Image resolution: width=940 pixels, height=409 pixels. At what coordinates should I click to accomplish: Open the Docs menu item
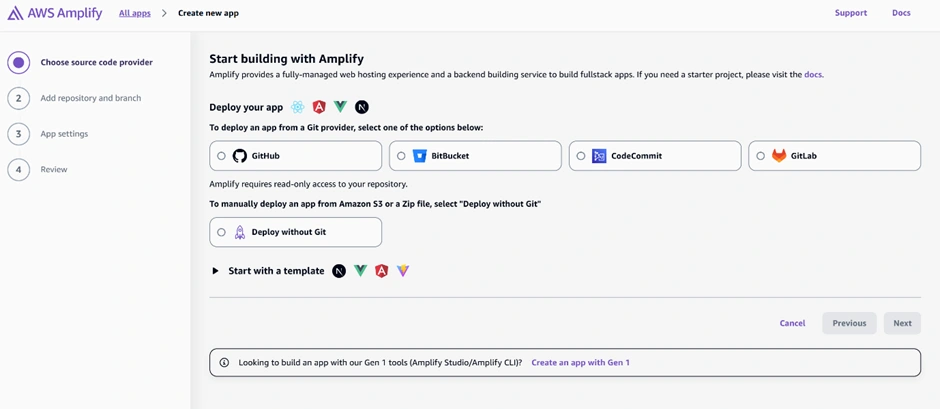(x=901, y=13)
